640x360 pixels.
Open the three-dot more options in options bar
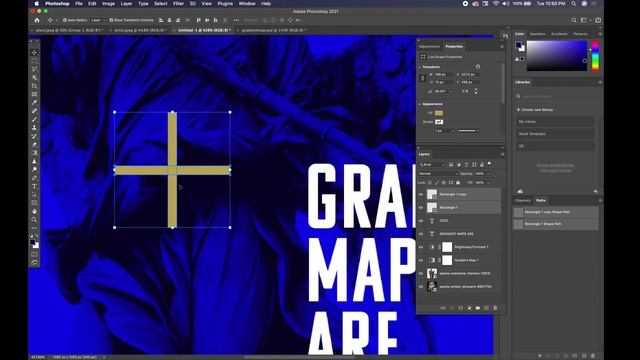point(236,20)
